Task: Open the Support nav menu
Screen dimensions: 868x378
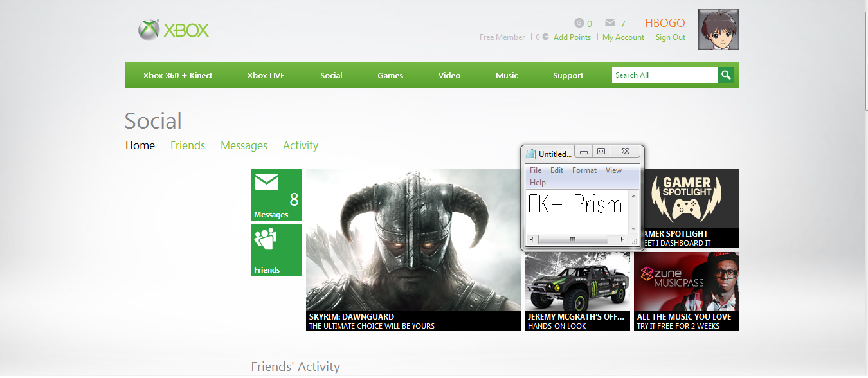Action: point(568,75)
